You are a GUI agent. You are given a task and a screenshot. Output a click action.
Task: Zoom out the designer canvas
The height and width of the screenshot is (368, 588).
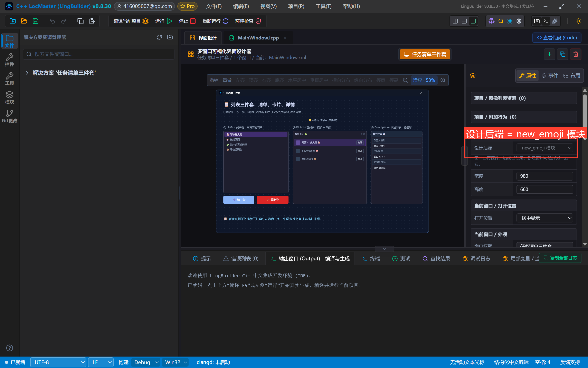(x=405, y=80)
